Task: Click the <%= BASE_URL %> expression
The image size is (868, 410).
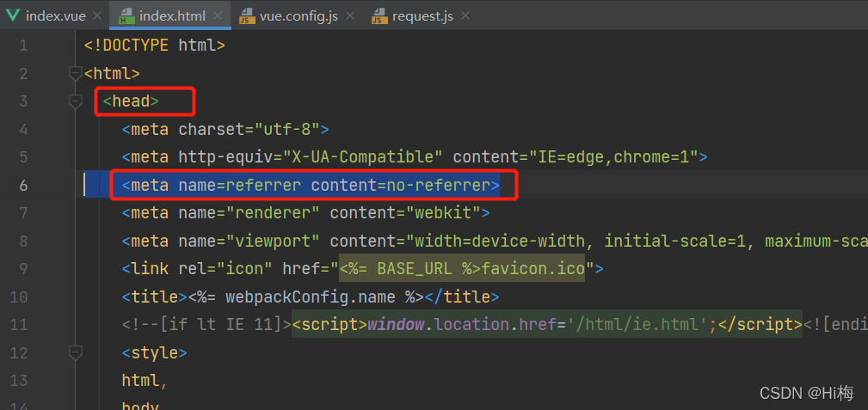Action: coord(410,269)
